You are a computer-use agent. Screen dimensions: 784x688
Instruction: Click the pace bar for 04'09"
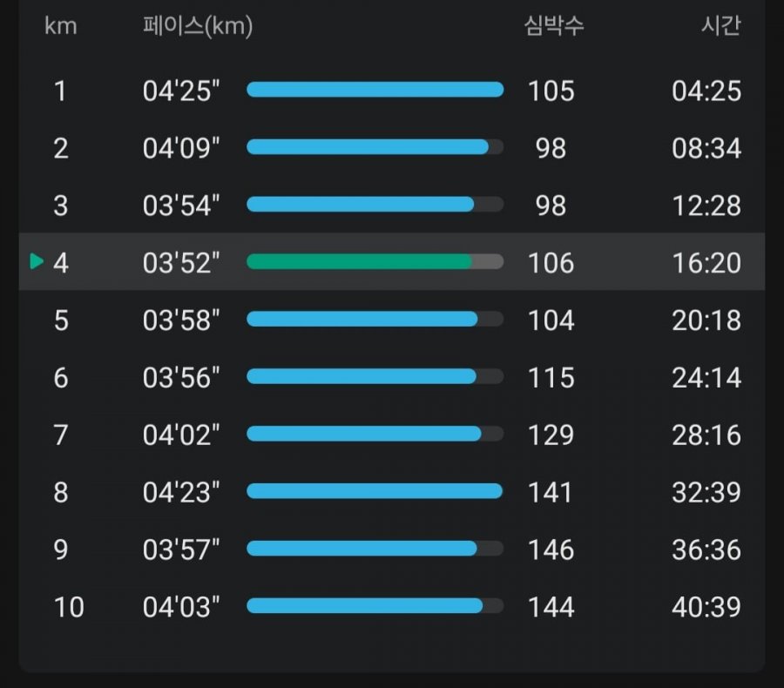[375, 147]
